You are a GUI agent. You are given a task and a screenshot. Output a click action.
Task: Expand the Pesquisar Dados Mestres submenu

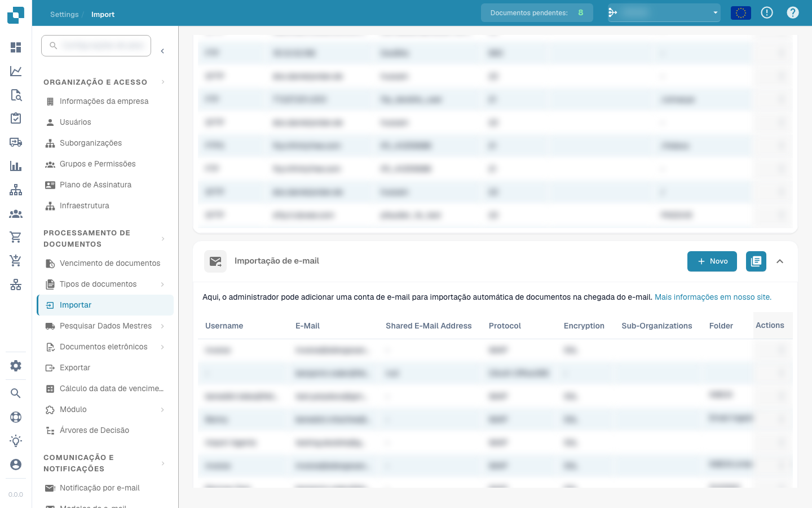point(162,326)
